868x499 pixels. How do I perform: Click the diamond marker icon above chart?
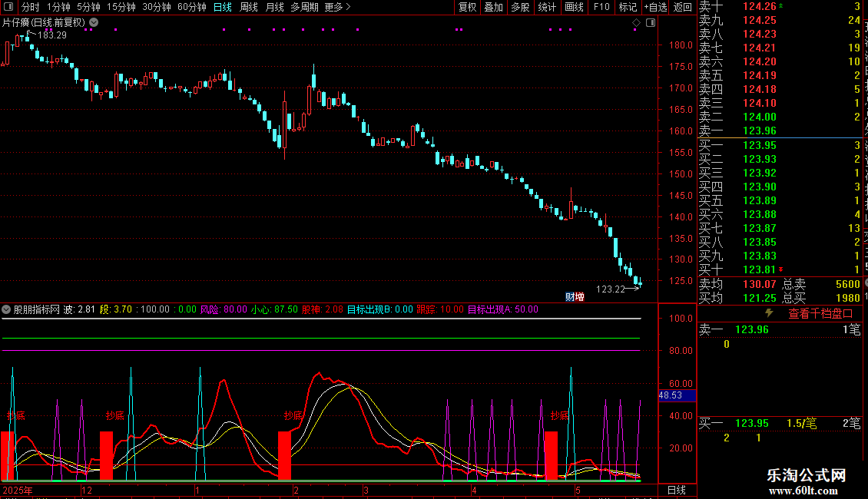click(636, 23)
